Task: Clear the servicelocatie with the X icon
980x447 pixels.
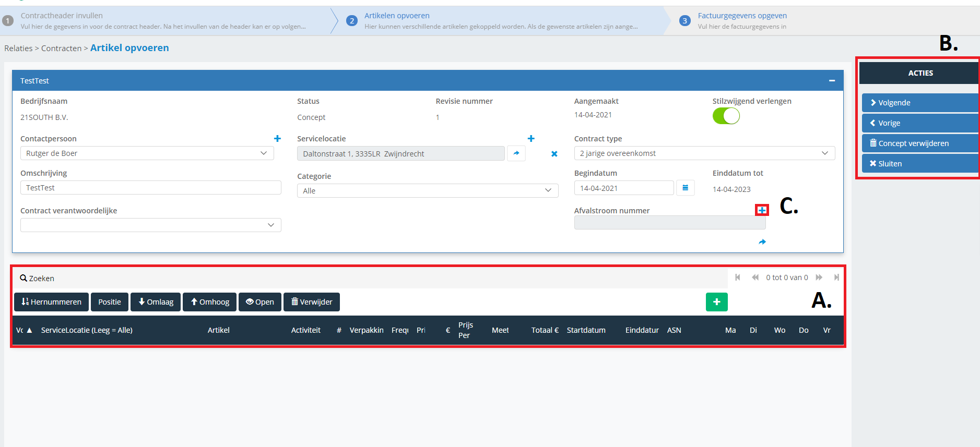Action: [x=554, y=154]
